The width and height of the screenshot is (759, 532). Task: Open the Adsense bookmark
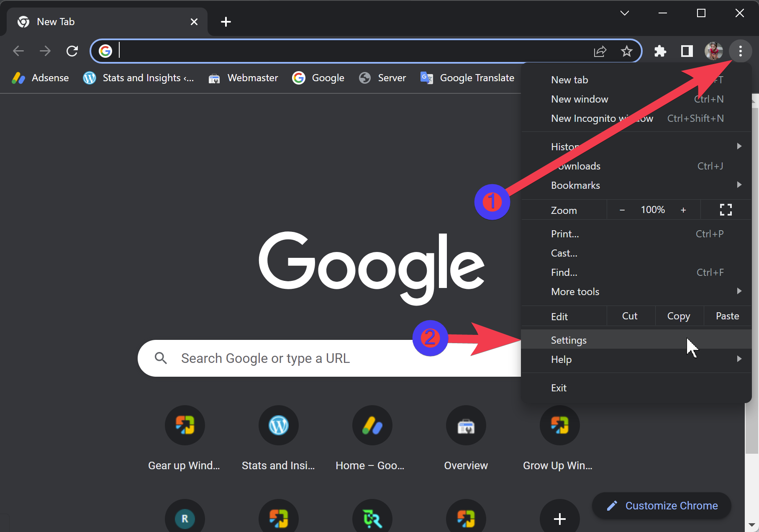click(x=40, y=78)
